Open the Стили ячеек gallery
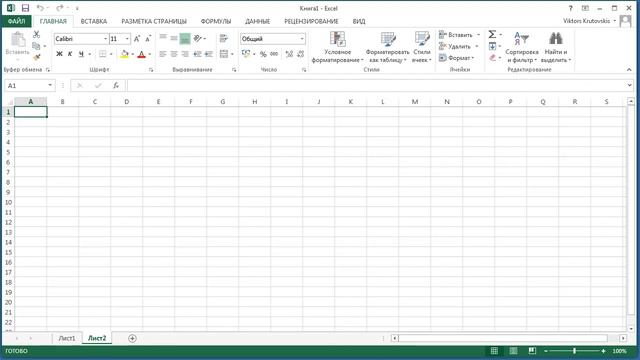 (x=422, y=47)
